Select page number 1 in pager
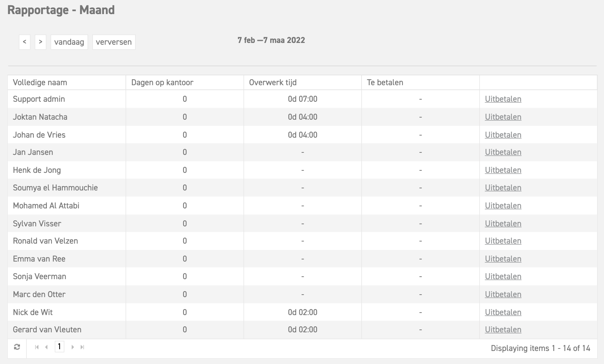This screenshot has height=364, width=604. [x=59, y=347]
